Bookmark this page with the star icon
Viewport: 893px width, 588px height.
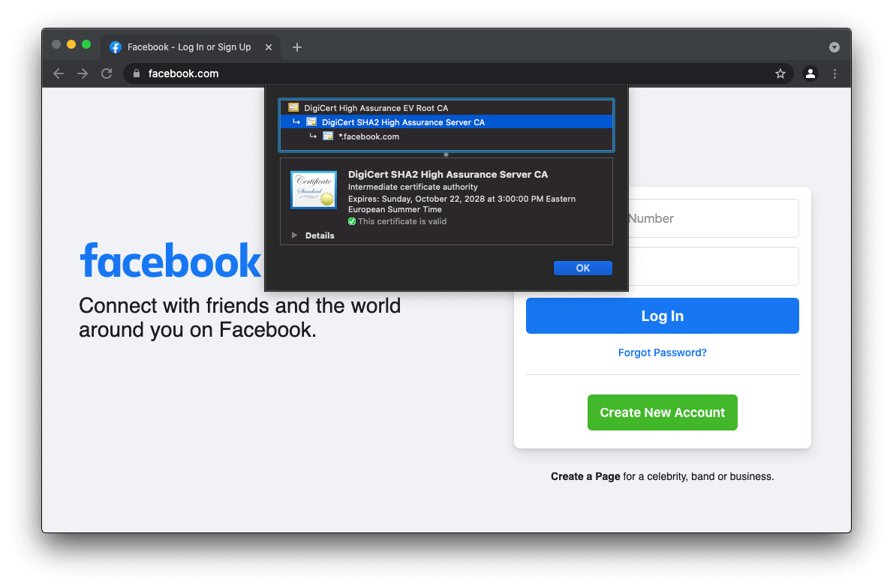point(780,73)
